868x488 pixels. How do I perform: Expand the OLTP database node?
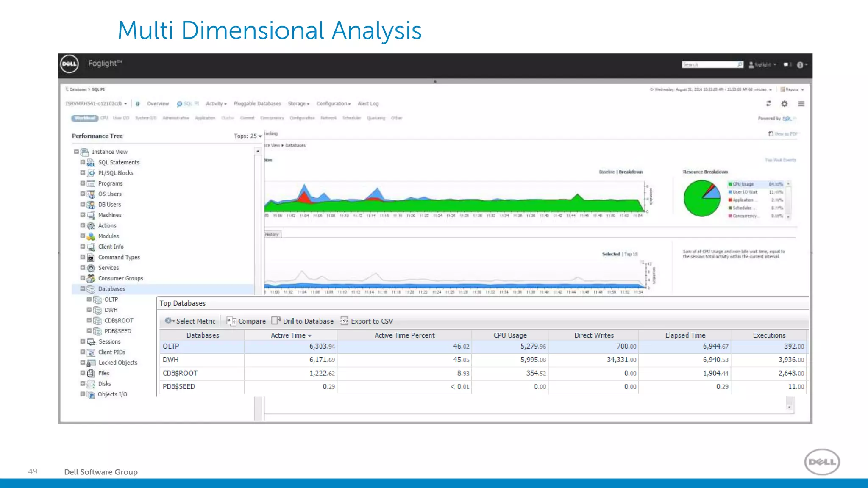[x=89, y=299]
